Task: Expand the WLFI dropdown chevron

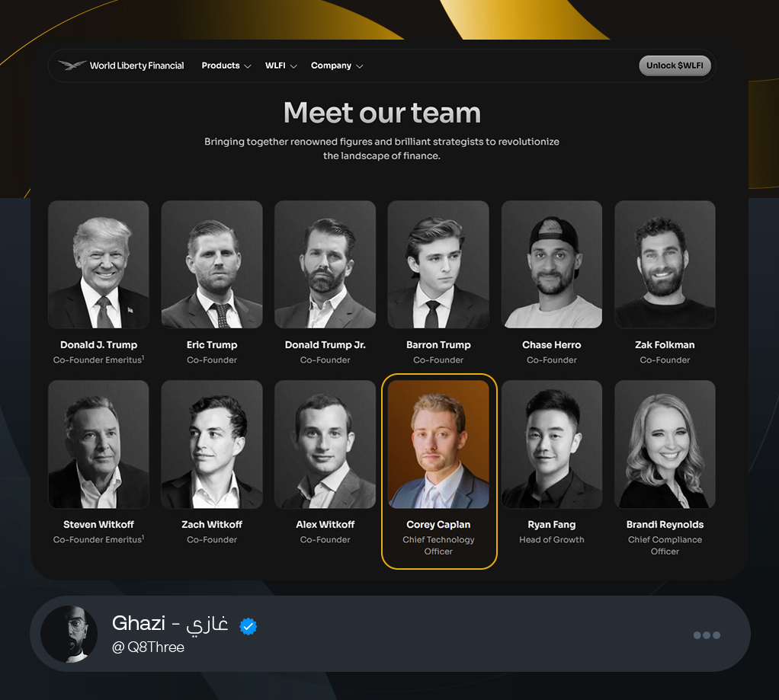Action: point(293,66)
